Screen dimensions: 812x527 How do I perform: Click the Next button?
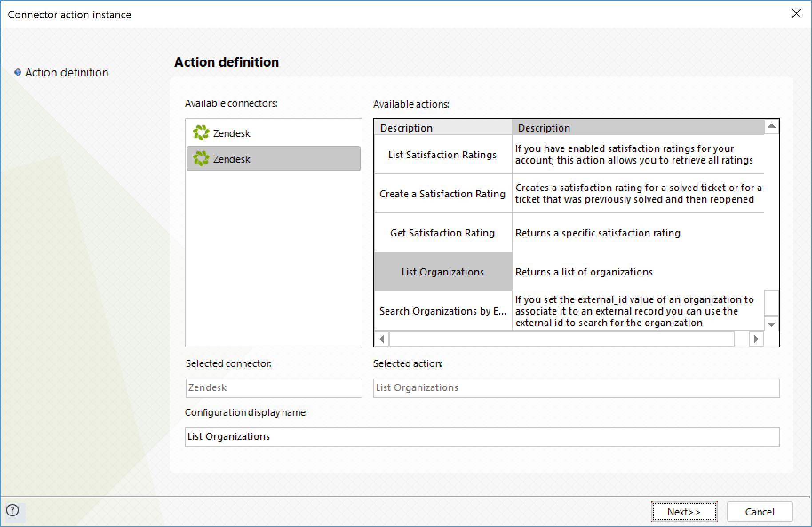coord(684,512)
